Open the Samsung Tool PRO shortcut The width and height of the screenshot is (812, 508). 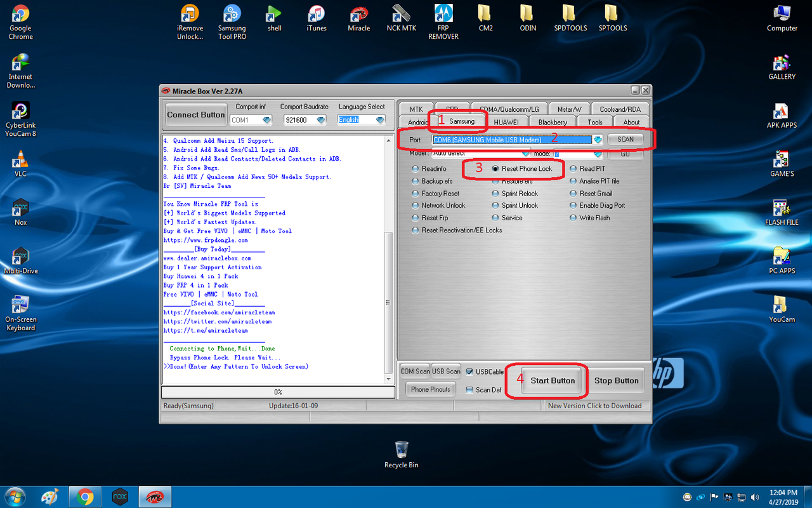232,22
